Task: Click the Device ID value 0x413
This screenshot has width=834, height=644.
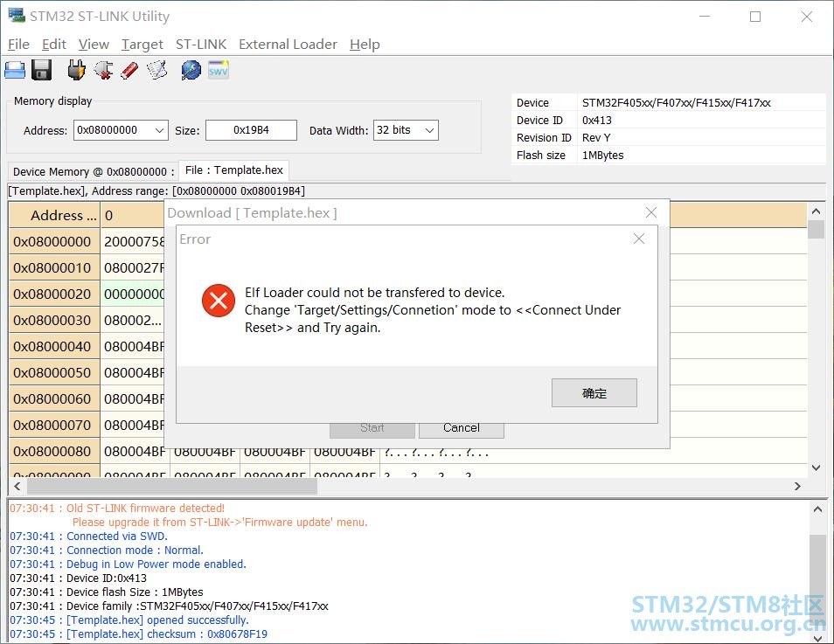Action: tap(596, 121)
